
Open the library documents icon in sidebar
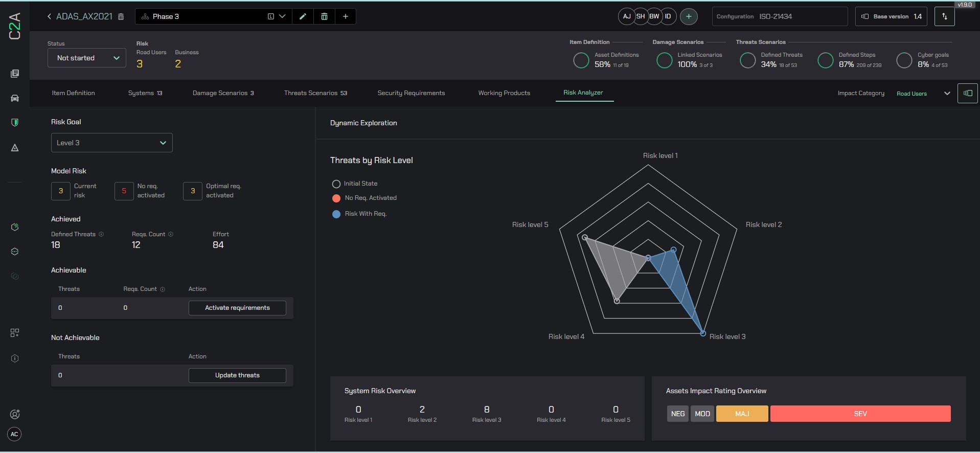coord(15,74)
